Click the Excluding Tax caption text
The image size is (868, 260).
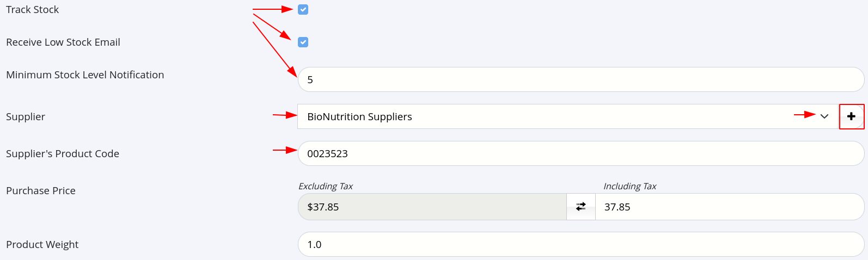coord(326,186)
